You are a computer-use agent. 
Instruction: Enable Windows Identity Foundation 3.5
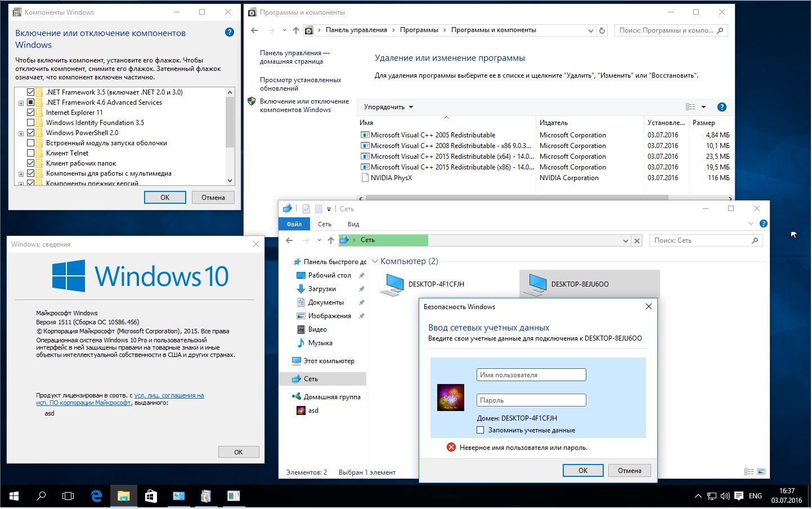click(30, 123)
